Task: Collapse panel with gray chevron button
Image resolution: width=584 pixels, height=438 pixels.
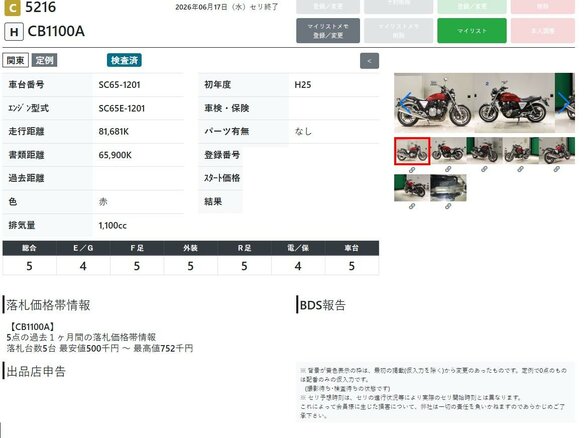Action: pos(369,61)
